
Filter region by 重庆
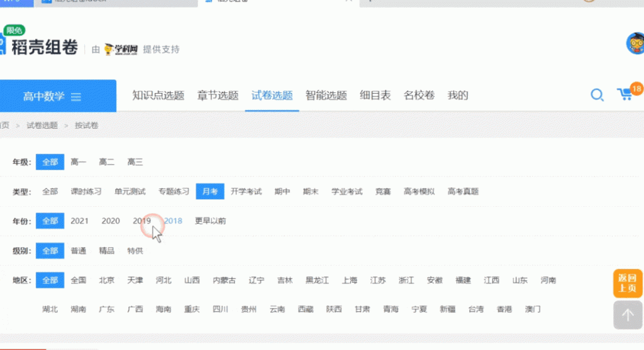click(x=192, y=309)
